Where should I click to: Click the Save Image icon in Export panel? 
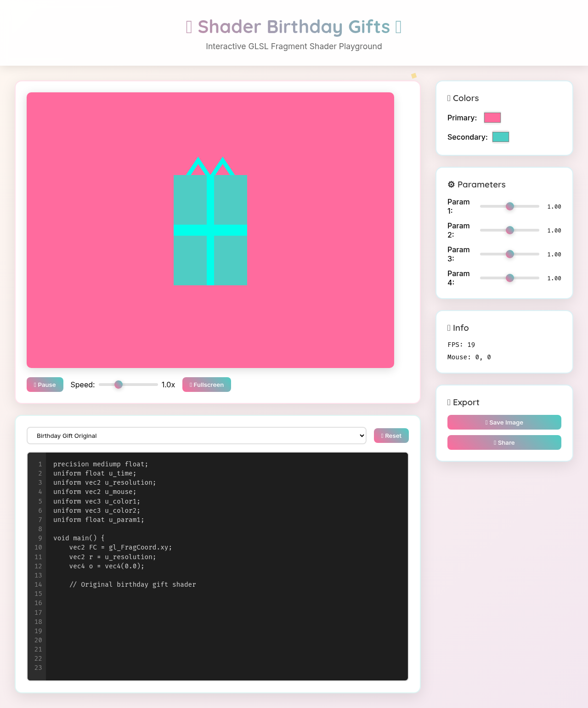coord(486,422)
